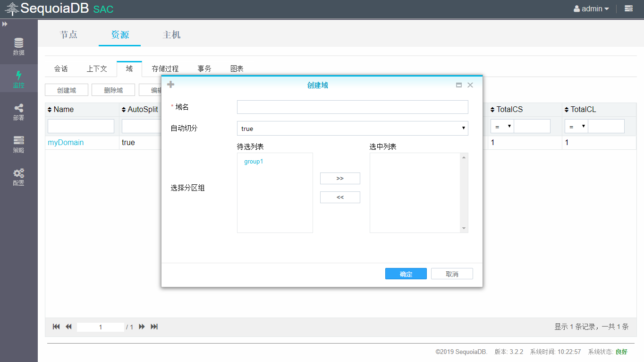Screen dimensions: 644x362
Task: Open the TotalCS operator dropdown
Action: (x=502, y=126)
